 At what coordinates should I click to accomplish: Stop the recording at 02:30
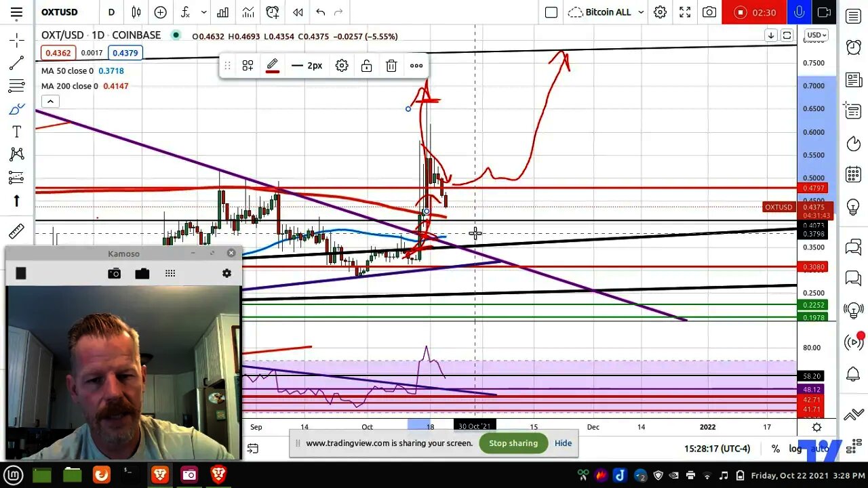pos(754,12)
